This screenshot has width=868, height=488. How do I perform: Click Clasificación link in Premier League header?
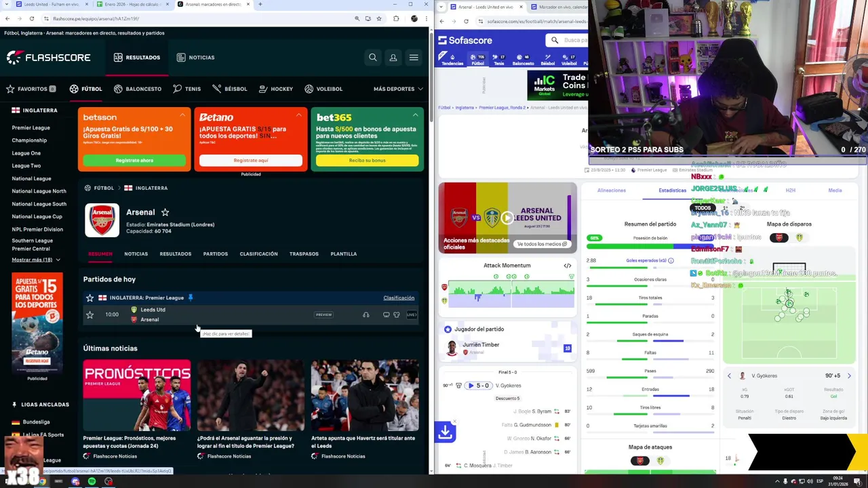(x=399, y=298)
